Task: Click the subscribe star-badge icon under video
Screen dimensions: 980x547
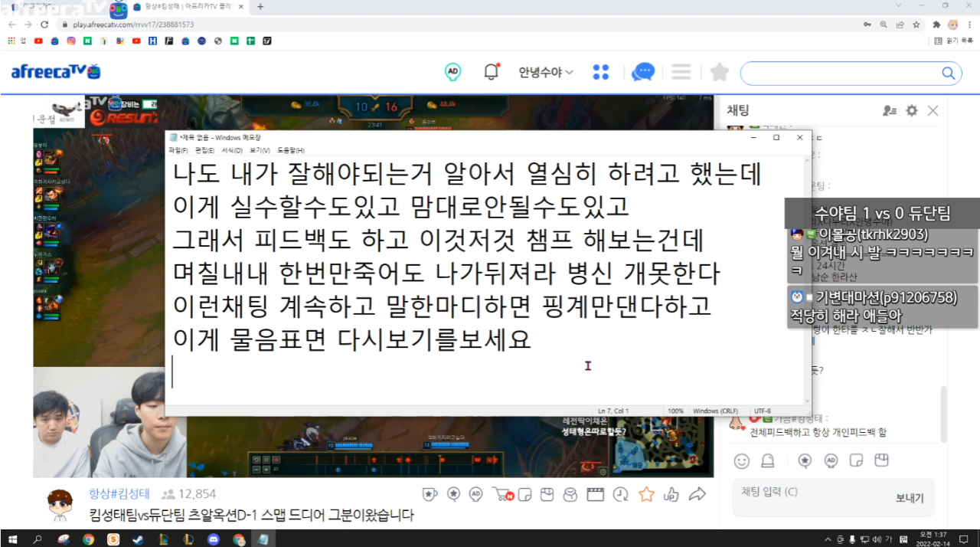Action: click(x=430, y=494)
